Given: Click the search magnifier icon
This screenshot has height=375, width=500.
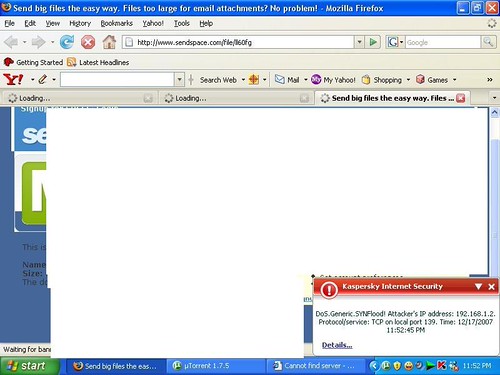Looking at the screenshot, I should tap(488, 42).
